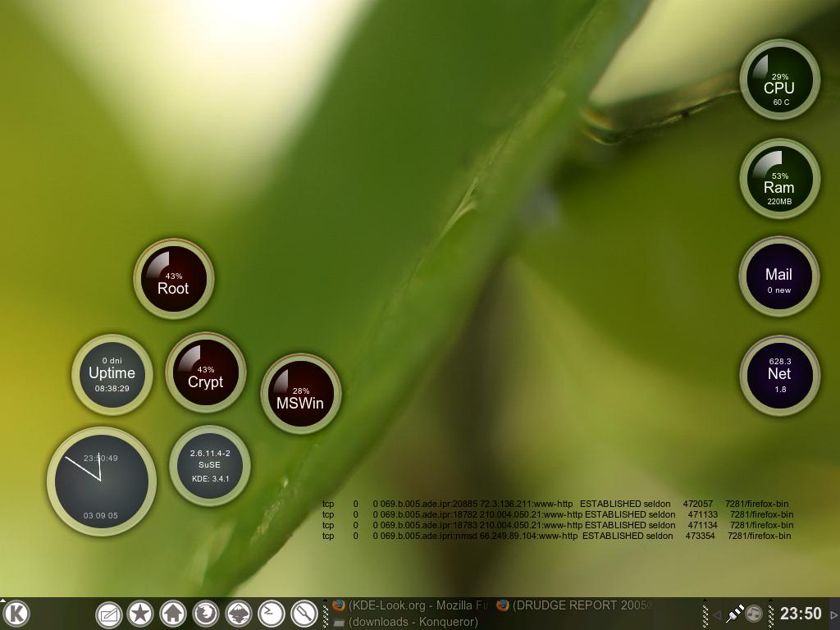
Task: Launch Firefox from the panel icon
Action: click(x=206, y=614)
